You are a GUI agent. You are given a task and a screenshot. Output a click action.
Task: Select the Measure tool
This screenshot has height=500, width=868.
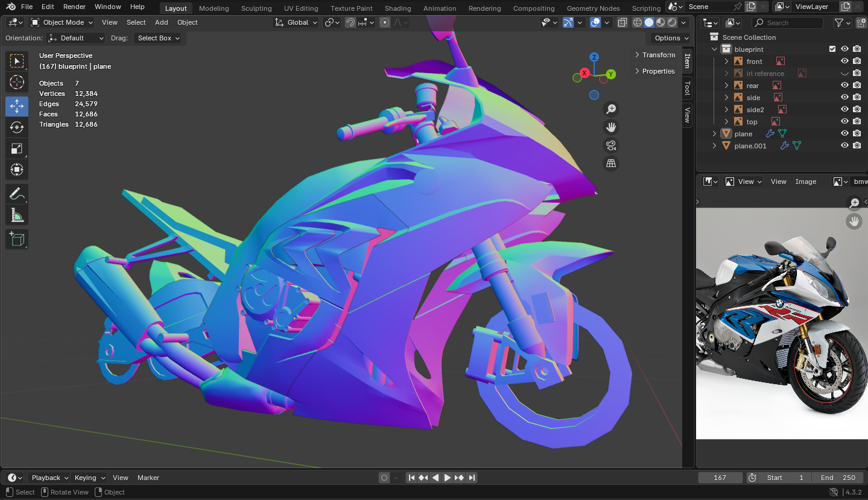coord(17,215)
